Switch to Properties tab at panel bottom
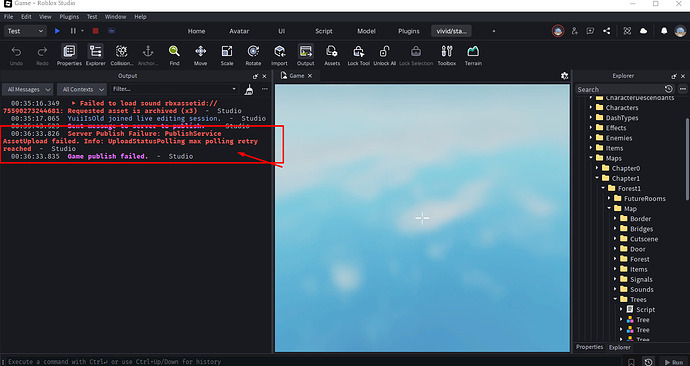Image resolution: width=690 pixels, height=366 pixels. click(x=589, y=347)
